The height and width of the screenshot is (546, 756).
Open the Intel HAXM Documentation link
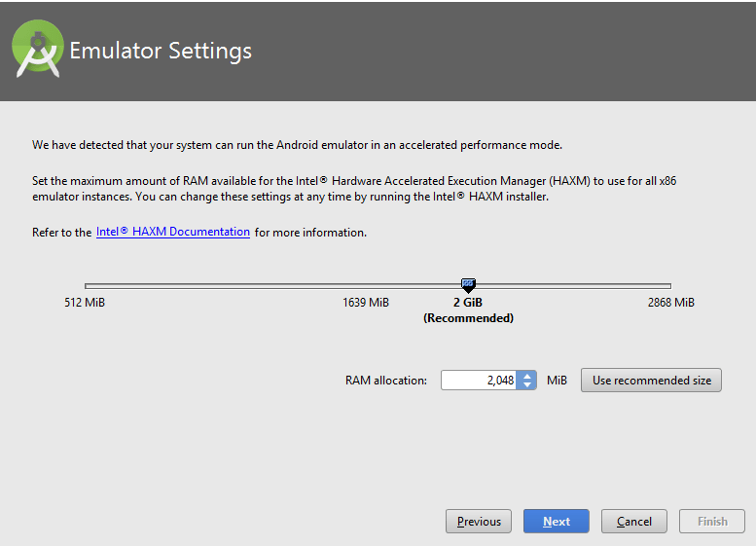point(172,232)
